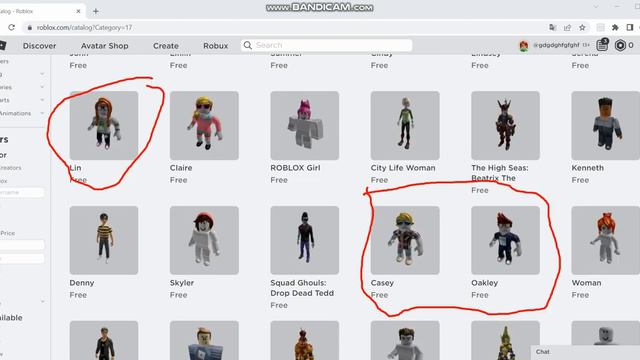Viewport: 640px width, 360px height.
Task: Expand the Animations category chevron
Action: 42,113
